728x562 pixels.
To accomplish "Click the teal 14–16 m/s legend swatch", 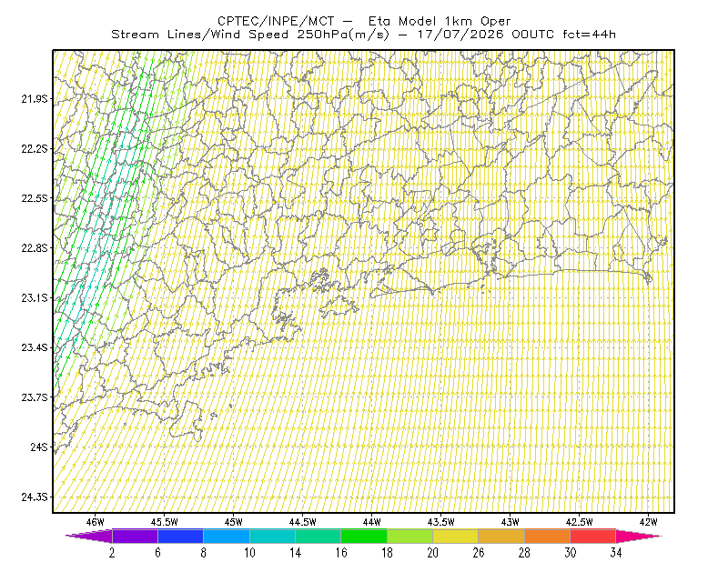I will (x=318, y=536).
